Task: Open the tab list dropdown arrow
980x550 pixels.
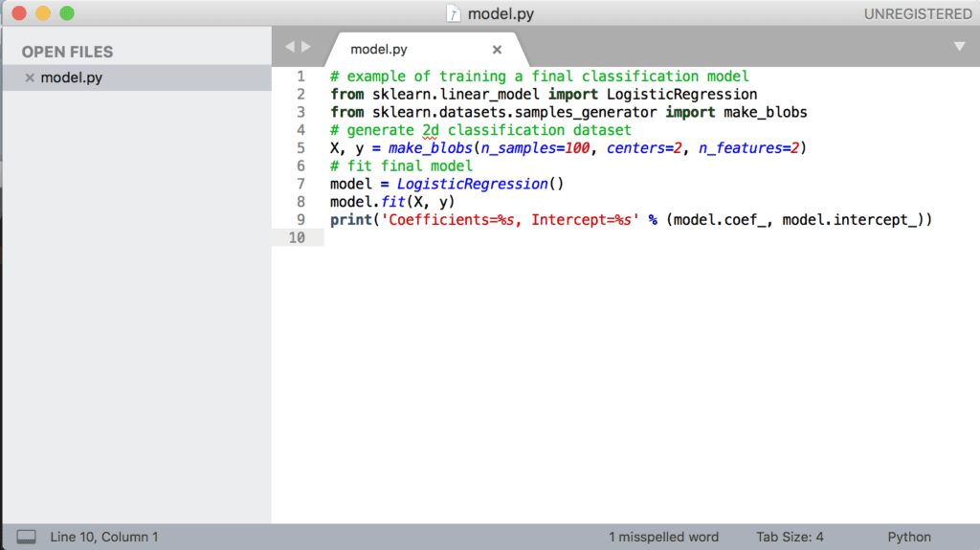Action: (x=959, y=46)
